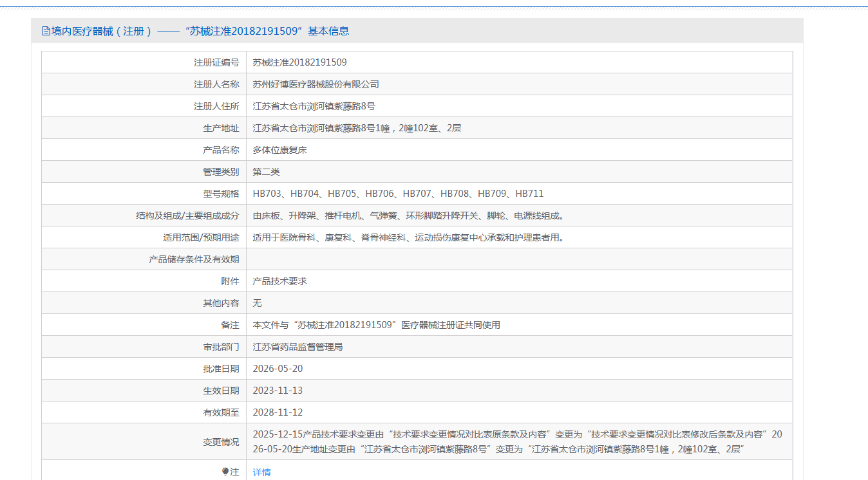
Task: Click the 结构及组成/主要组成成分 label
Action: (x=188, y=216)
